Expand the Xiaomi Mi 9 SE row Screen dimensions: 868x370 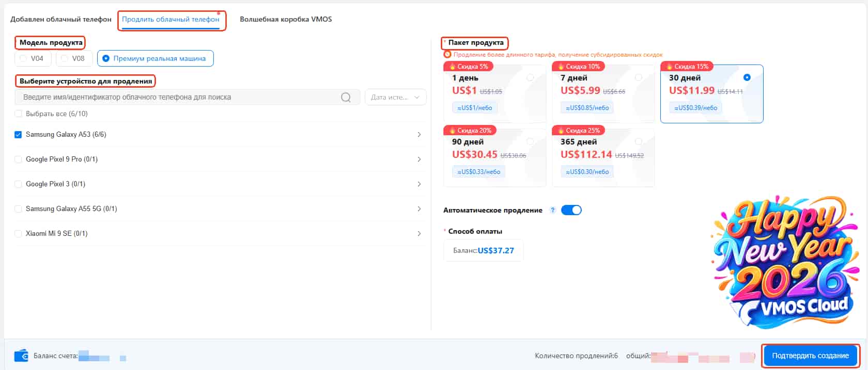coord(419,234)
